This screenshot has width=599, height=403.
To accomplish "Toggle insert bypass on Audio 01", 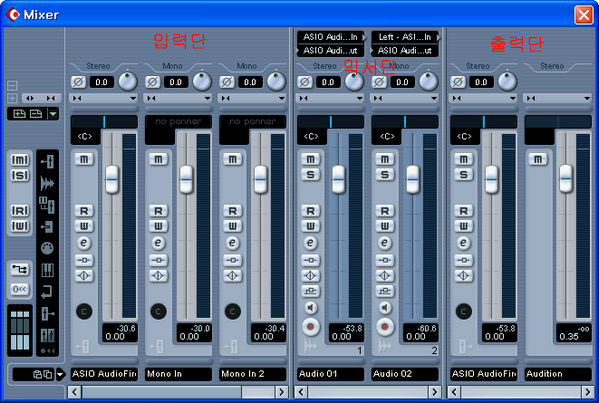I will (311, 260).
